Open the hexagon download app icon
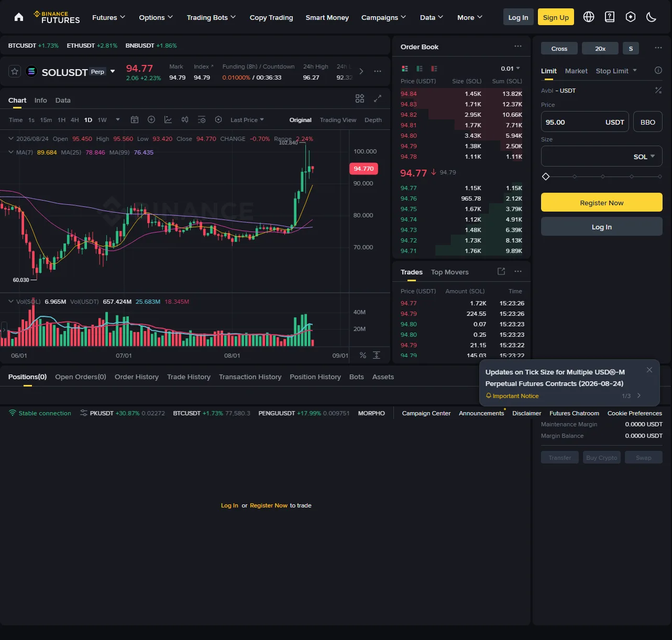This screenshot has width=672, height=640. click(x=631, y=17)
